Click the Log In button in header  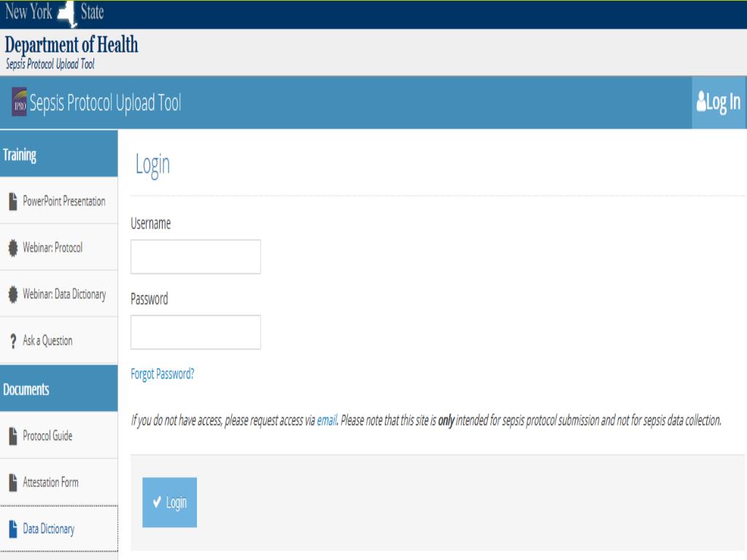(x=719, y=102)
